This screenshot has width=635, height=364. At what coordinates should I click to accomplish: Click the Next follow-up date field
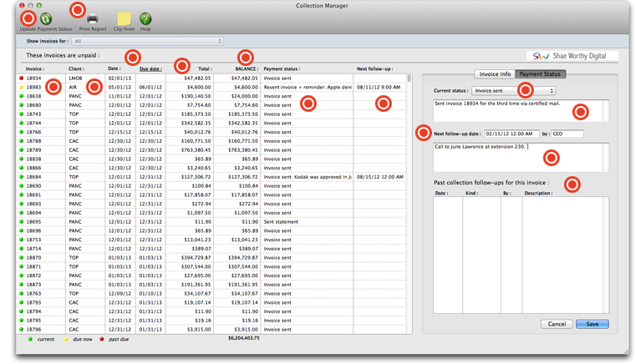(x=511, y=134)
